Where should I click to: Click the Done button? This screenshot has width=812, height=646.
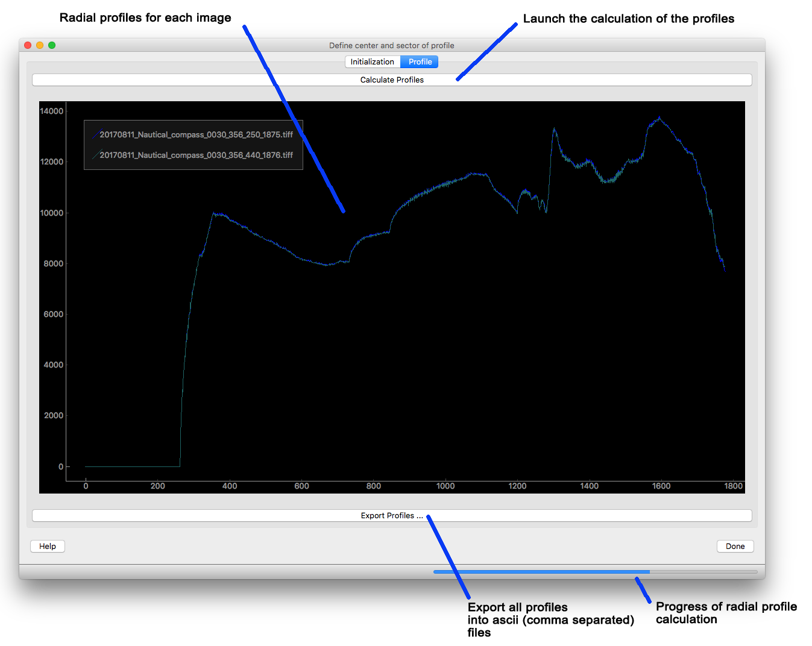point(735,546)
